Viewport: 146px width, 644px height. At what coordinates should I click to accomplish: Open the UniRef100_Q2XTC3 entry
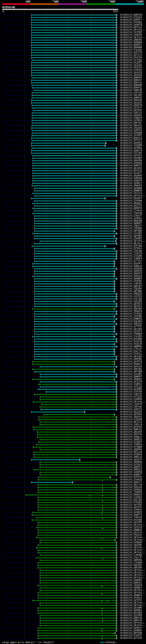[131, 55]
